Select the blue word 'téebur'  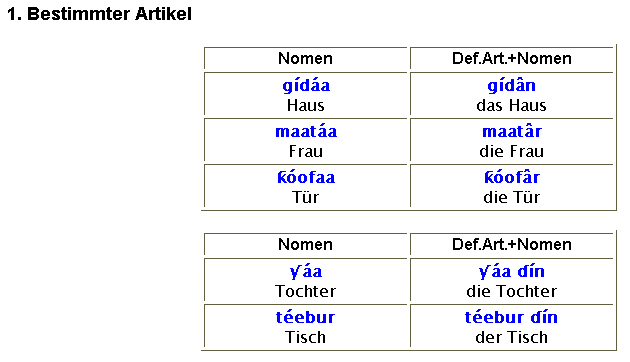pos(305,317)
